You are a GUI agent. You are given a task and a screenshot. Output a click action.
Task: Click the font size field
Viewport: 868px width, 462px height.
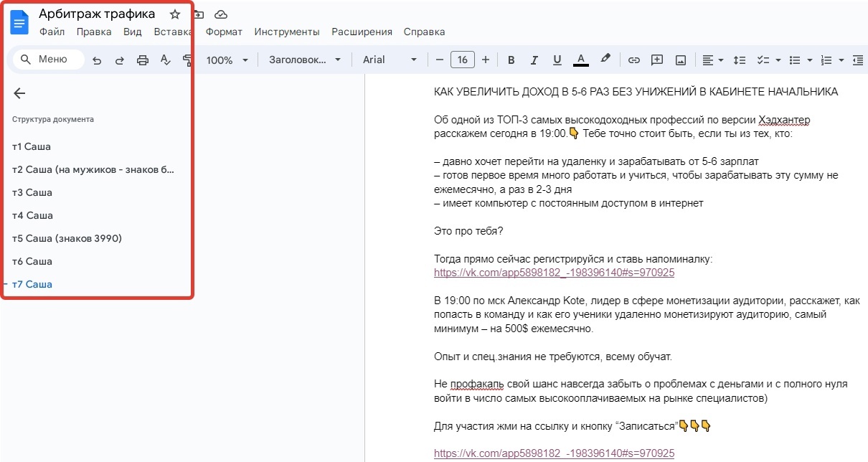(462, 60)
